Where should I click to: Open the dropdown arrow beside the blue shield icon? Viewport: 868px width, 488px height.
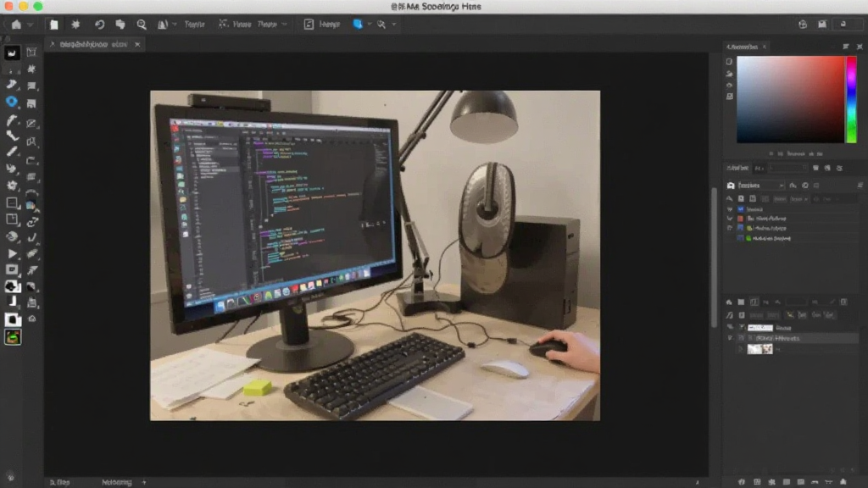pos(370,25)
